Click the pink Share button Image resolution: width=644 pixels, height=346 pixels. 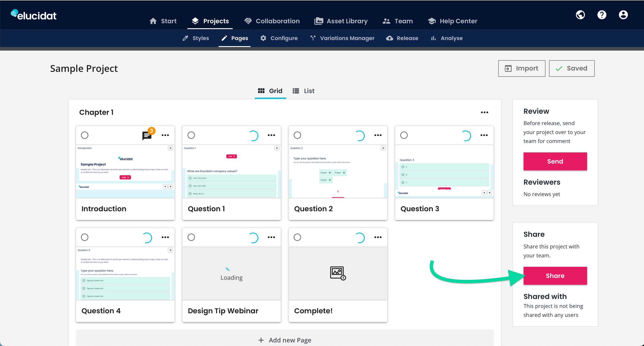tap(555, 276)
